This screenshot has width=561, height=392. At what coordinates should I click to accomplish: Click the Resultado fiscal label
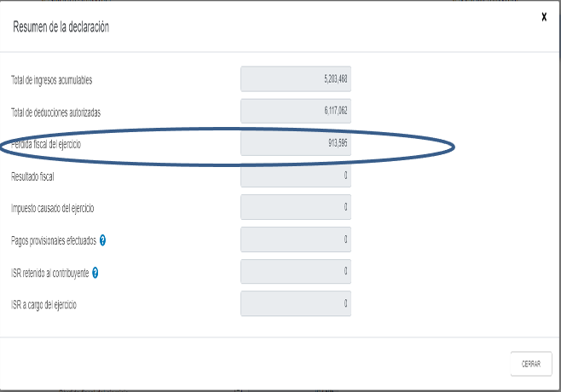pos(32,176)
